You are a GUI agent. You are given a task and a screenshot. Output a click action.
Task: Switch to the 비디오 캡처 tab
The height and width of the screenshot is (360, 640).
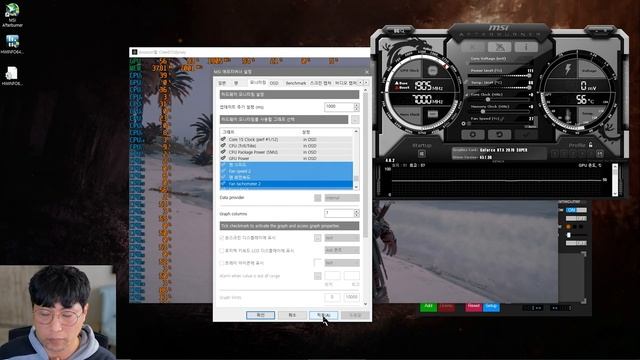pyautogui.click(x=346, y=83)
